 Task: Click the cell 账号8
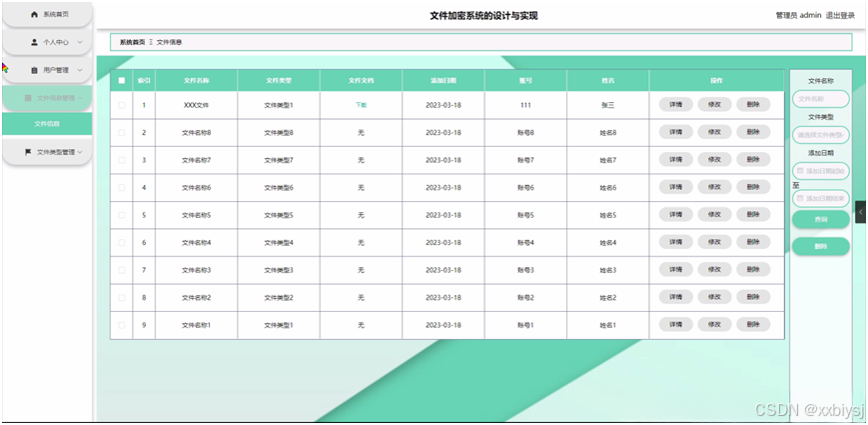[x=525, y=132]
